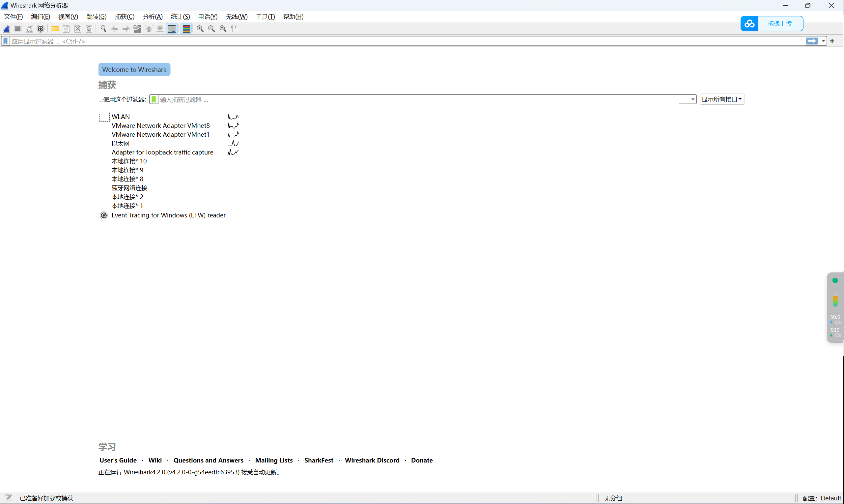
Task: Open display filter bookmark icon
Action: coord(5,41)
